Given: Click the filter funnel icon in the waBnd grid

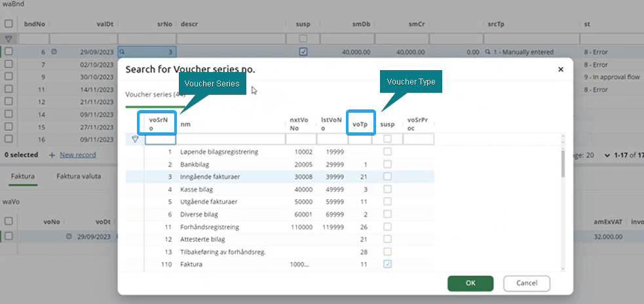Looking at the screenshot, I should [x=9, y=39].
